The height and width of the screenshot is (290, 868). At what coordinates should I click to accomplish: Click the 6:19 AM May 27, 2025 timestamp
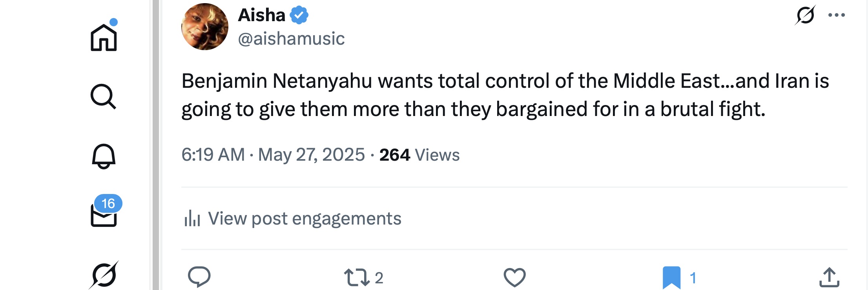[x=273, y=155]
